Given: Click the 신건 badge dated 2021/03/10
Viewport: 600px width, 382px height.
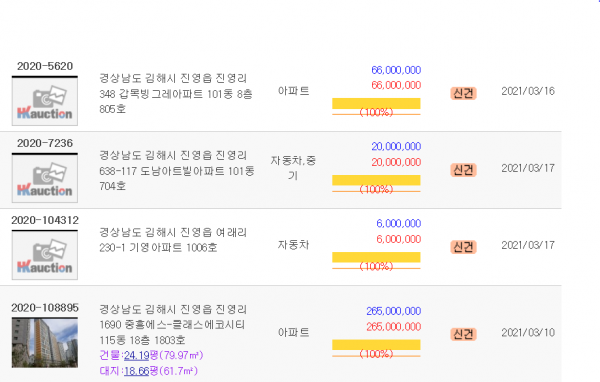Looking at the screenshot, I should click(x=463, y=334).
